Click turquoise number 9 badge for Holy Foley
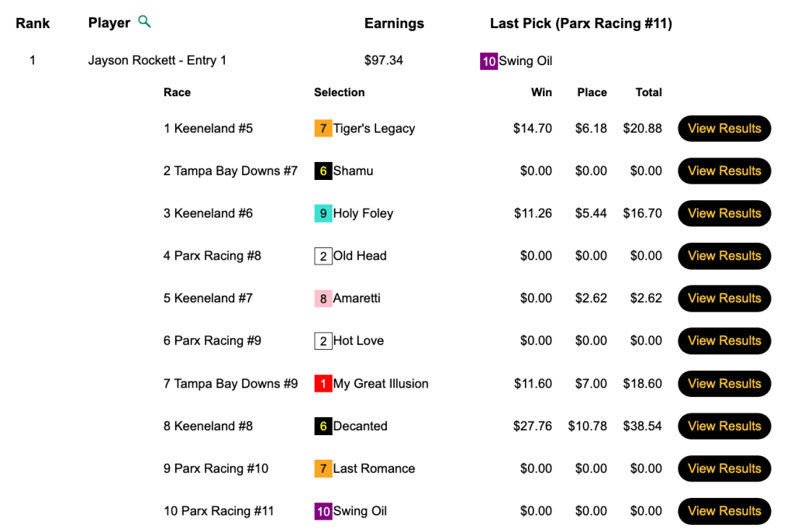This screenshot has width=794, height=532. pyautogui.click(x=323, y=213)
